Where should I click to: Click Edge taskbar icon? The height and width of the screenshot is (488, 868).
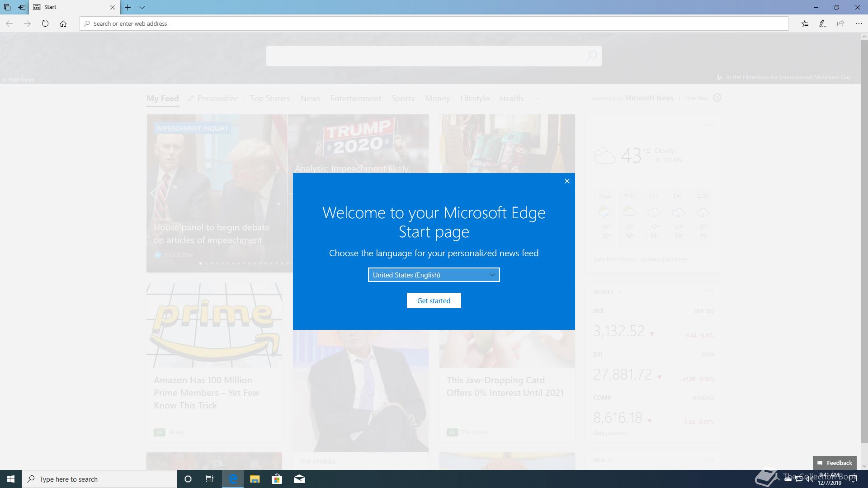[233, 479]
